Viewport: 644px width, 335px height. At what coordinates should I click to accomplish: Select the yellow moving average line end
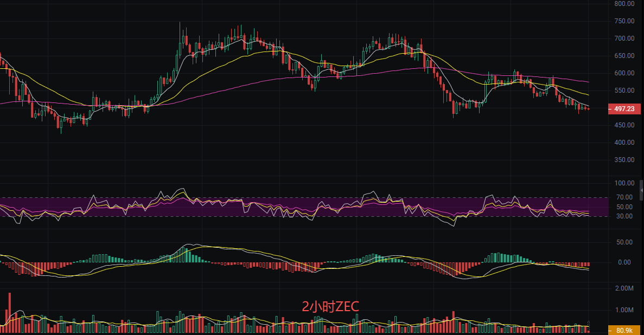tap(588, 95)
